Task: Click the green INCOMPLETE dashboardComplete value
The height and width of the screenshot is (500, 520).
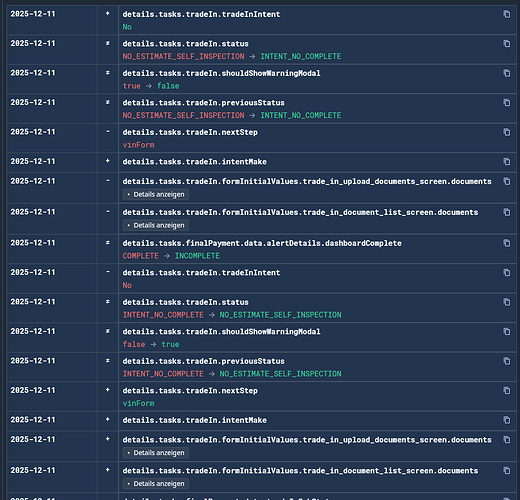Action: click(x=197, y=256)
